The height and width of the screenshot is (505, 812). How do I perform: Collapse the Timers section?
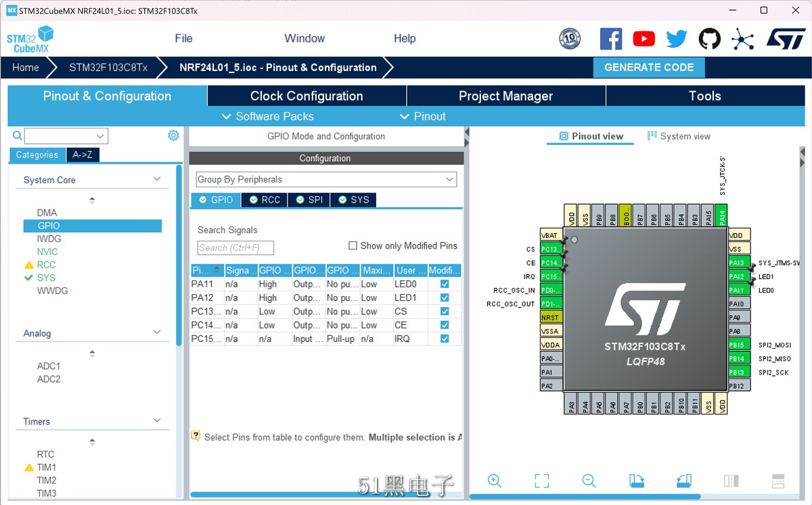157,420
